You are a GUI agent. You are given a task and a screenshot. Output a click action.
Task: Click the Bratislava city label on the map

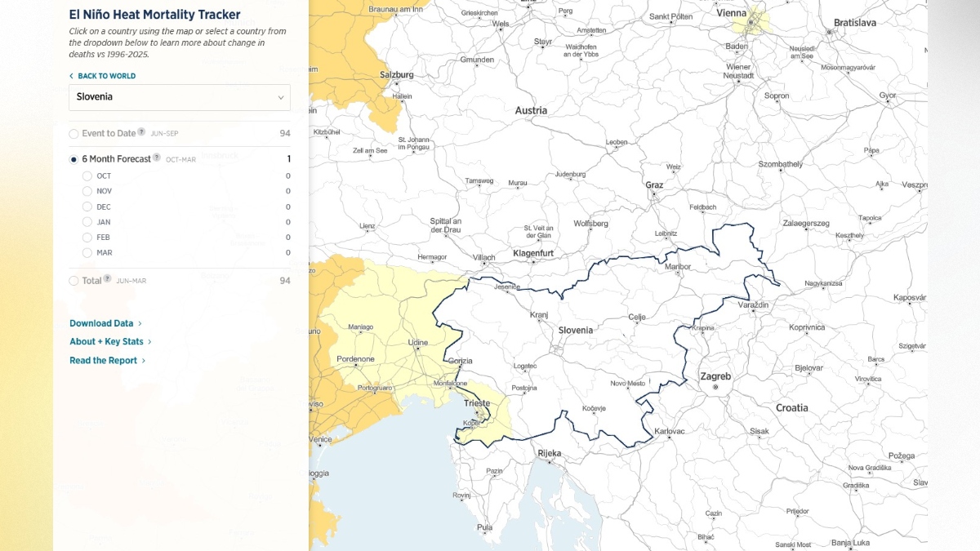click(x=855, y=23)
